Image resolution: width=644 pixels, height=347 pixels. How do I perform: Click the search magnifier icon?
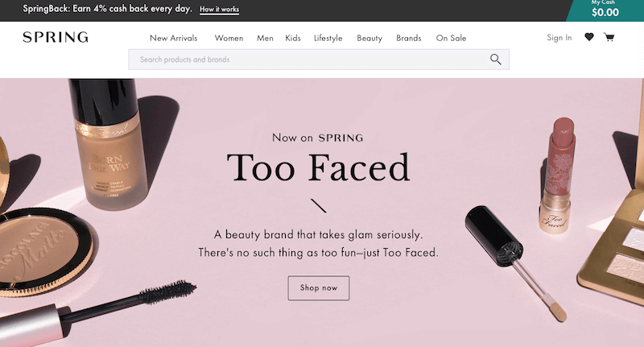coord(495,60)
